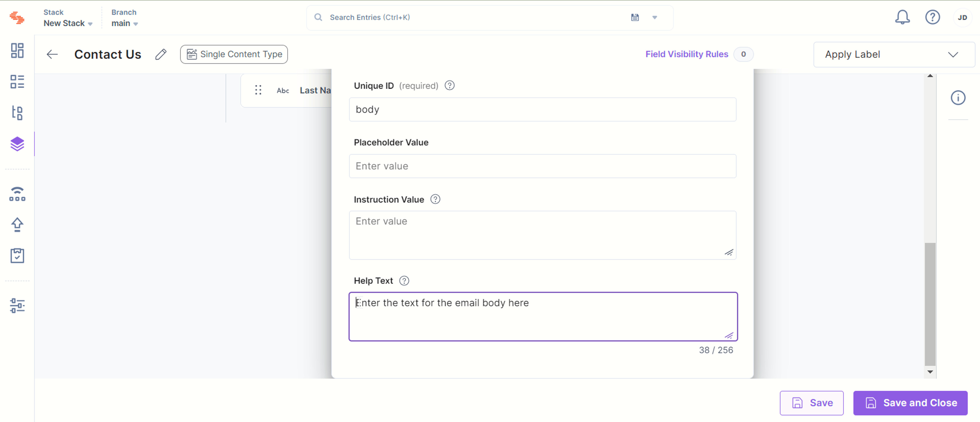Open the notifications bell
This screenshot has height=422, width=980.
[x=902, y=17]
